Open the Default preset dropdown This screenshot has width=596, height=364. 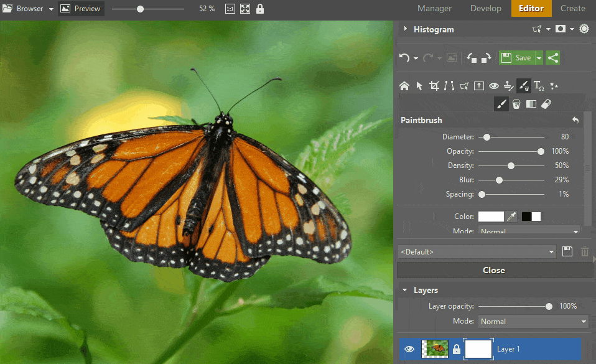(x=477, y=252)
